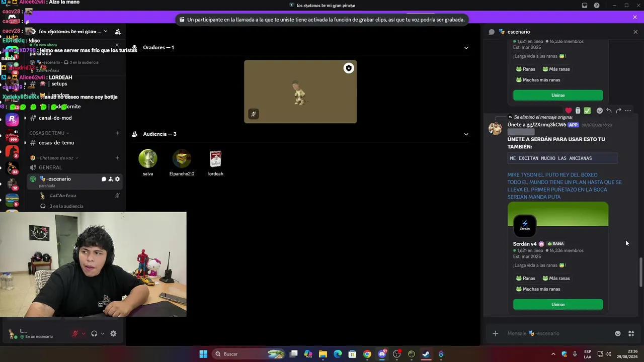
Task: Click the Windows taskbar Buscar search box
Action: point(250,354)
